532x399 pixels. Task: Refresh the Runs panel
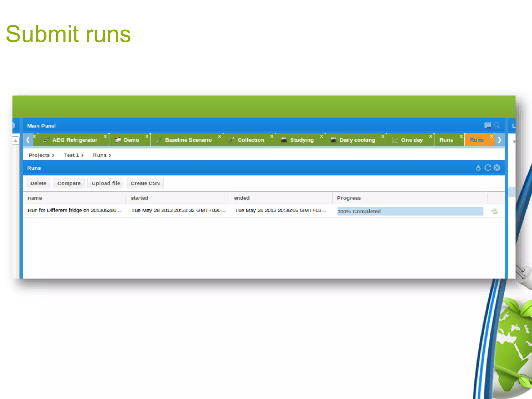pyautogui.click(x=488, y=168)
